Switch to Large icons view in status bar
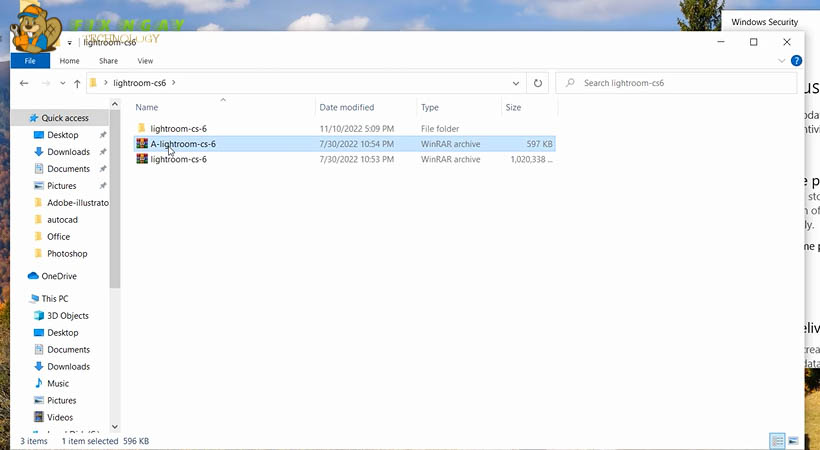The width and height of the screenshot is (820, 450). (794, 440)
